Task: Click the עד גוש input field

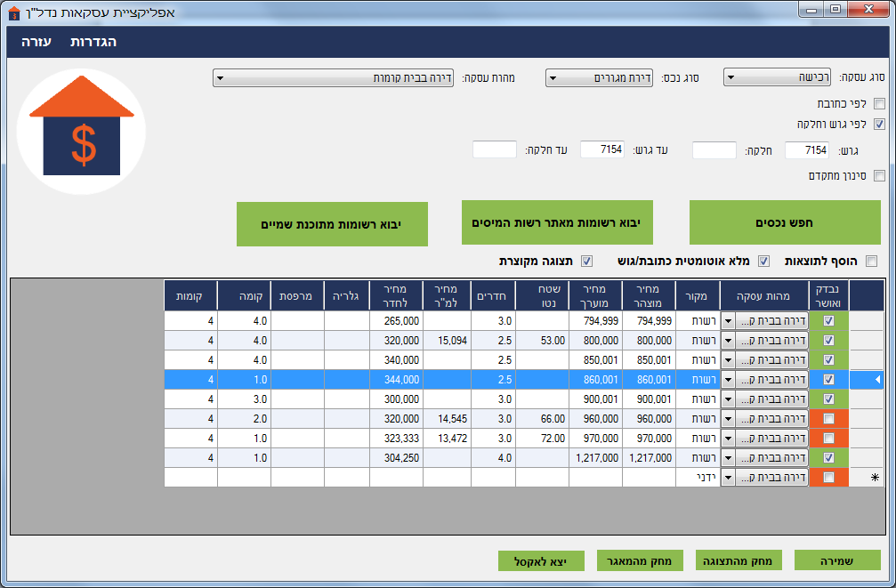Action: (x=602, y=149)
